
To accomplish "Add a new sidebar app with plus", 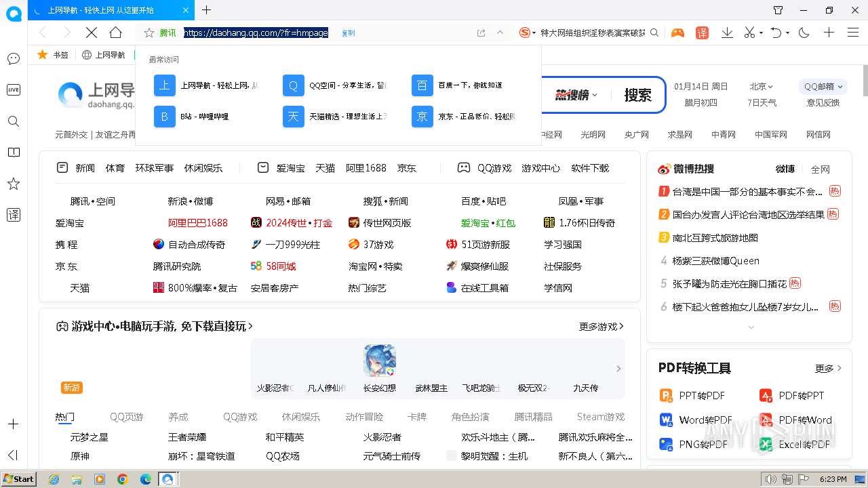I will (x=13, y=424).
